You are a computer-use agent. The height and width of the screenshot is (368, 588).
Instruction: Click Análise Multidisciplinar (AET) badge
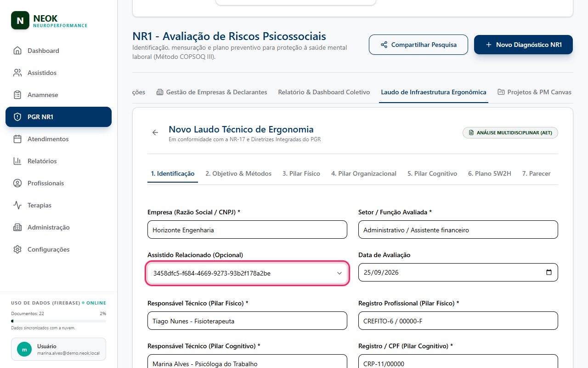tap(510, 132)
